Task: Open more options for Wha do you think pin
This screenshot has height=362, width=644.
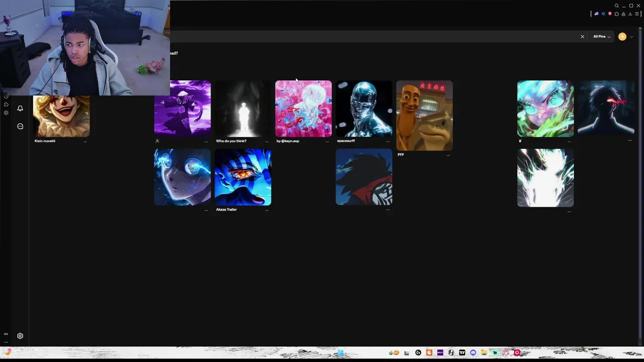Action: point(267,142)
